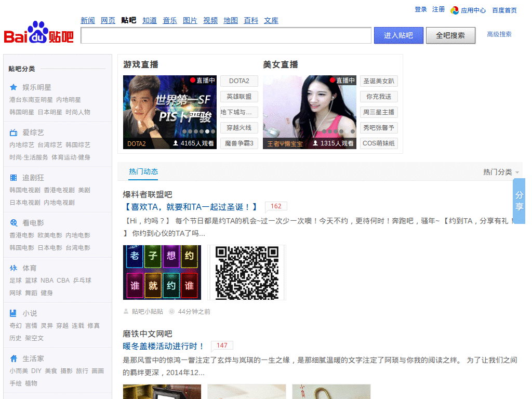The image size is (532, 399).
Task: Open the 视频 navigation link
Action: pos(210,20)
